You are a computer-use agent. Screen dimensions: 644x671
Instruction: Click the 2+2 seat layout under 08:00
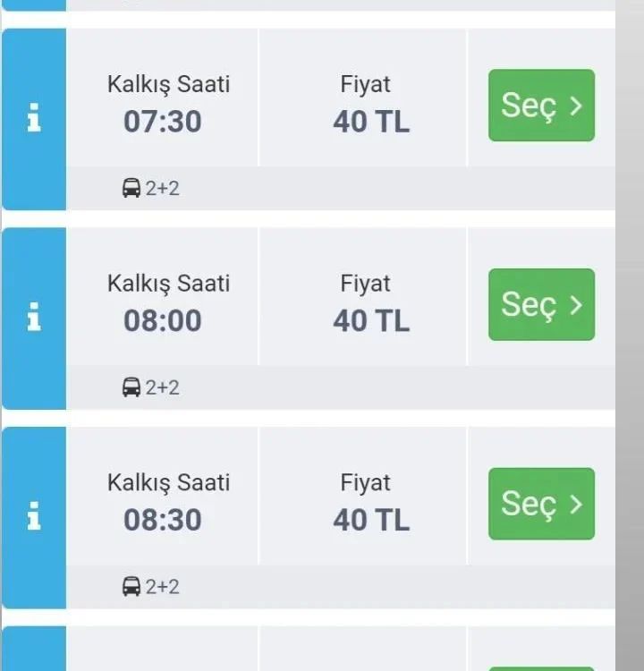click(162, 387)
